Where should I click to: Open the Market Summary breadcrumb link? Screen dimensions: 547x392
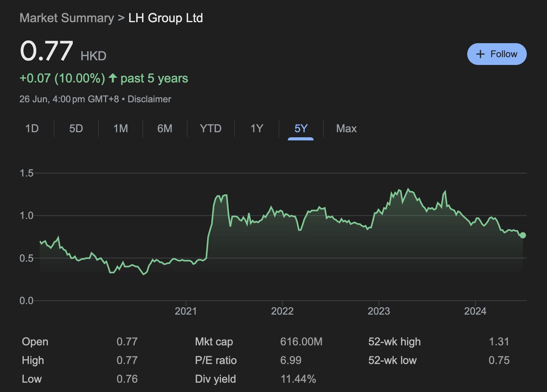pos(67,18)
